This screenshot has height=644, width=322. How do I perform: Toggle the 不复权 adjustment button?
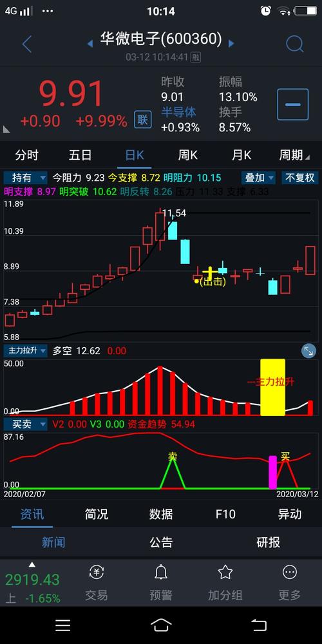click(x=300, y=178)
